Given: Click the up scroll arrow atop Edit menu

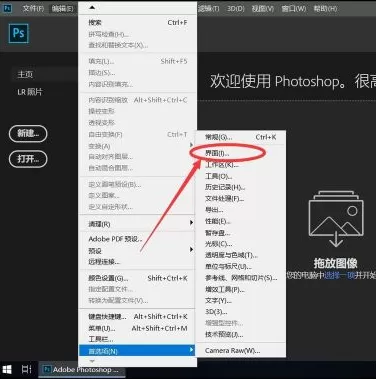Looking at the screenshot, I should (92, 7).
